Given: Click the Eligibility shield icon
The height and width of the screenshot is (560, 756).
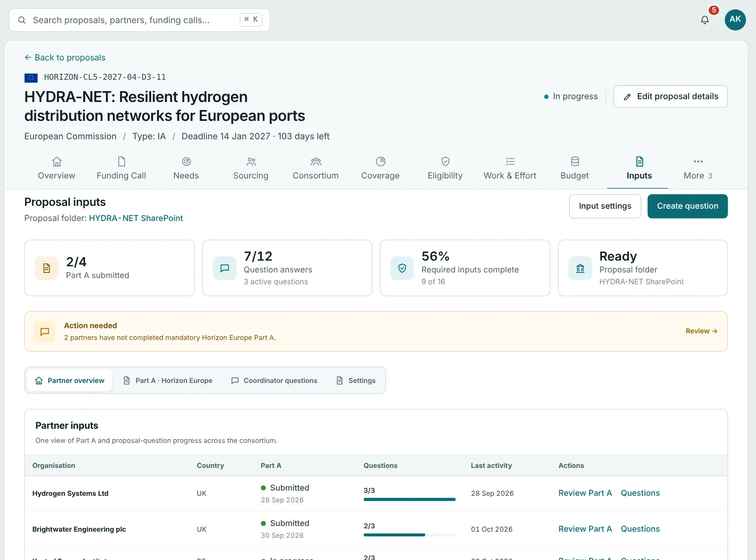Looking at the screenshot, I should pyautogui.click(x=445, y=161).
